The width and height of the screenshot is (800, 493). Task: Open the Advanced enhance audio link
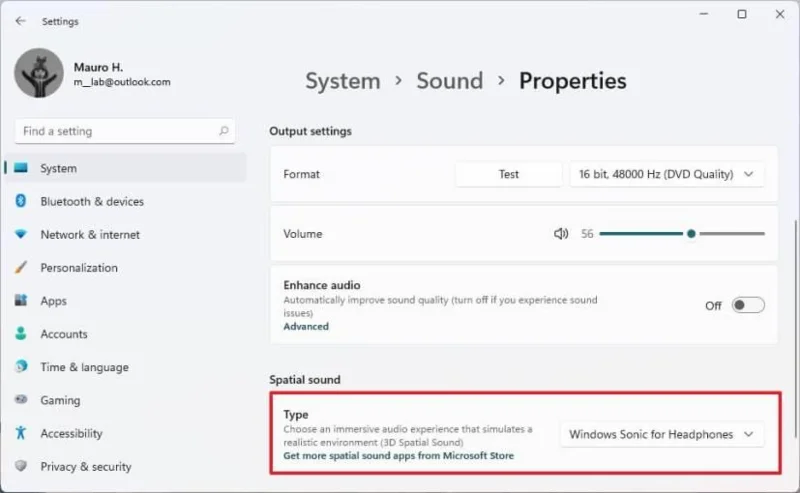(x=306, y=327)
